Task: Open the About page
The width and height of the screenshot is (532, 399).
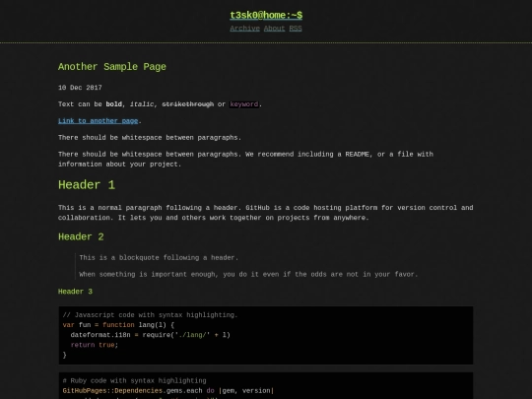Action: (x=274, y=29)
